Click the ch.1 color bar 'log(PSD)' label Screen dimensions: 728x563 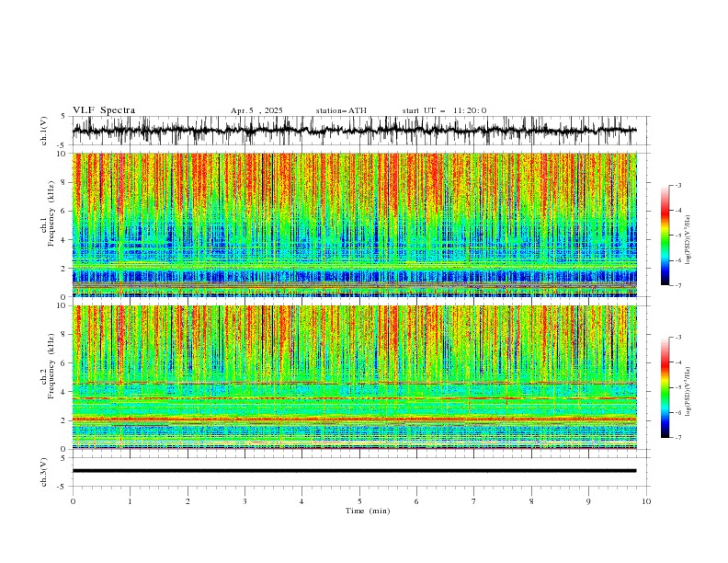tap(688, 239)
